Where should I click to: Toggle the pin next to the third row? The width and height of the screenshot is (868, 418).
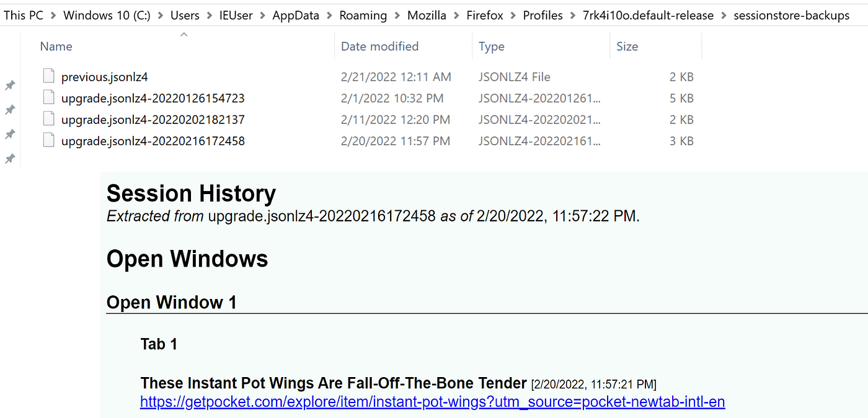tap(10, 134)
